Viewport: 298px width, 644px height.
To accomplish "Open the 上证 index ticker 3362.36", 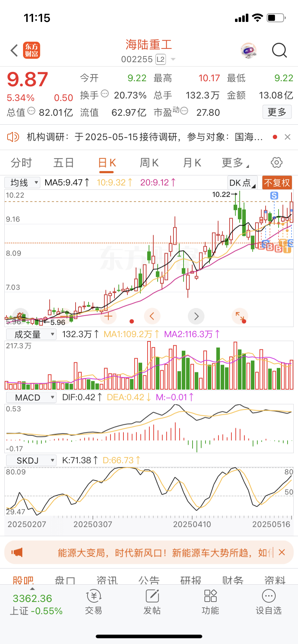I will pos(36,604).
